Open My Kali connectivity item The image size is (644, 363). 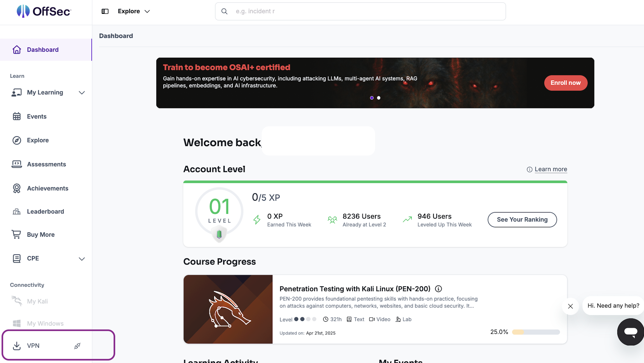click(37, 301)
